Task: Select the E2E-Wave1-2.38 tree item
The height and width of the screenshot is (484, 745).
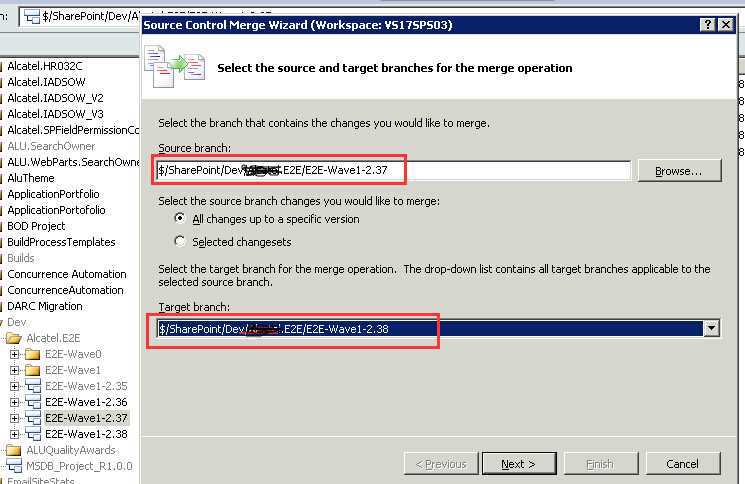Action: [x=86, y=434]
